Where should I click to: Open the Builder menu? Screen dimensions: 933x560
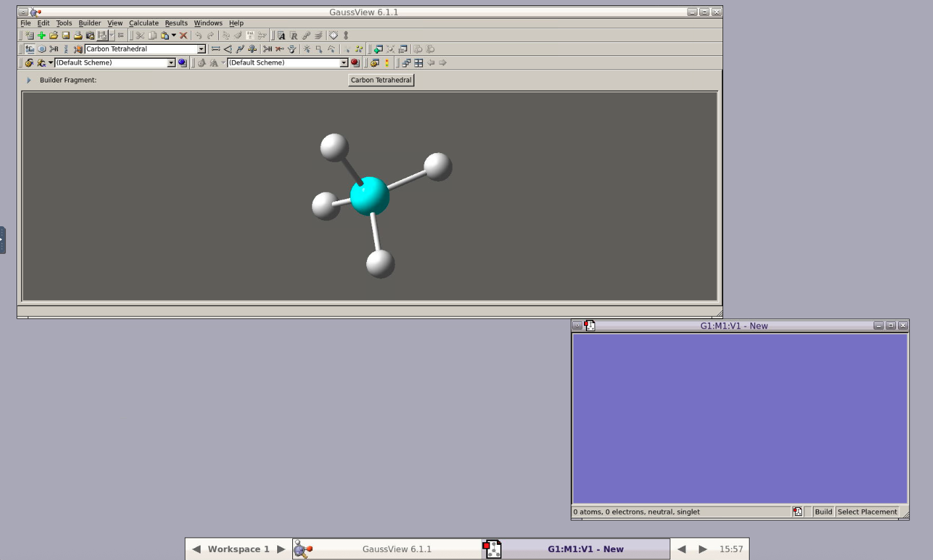pyautogui.click(x=90, y=23)
